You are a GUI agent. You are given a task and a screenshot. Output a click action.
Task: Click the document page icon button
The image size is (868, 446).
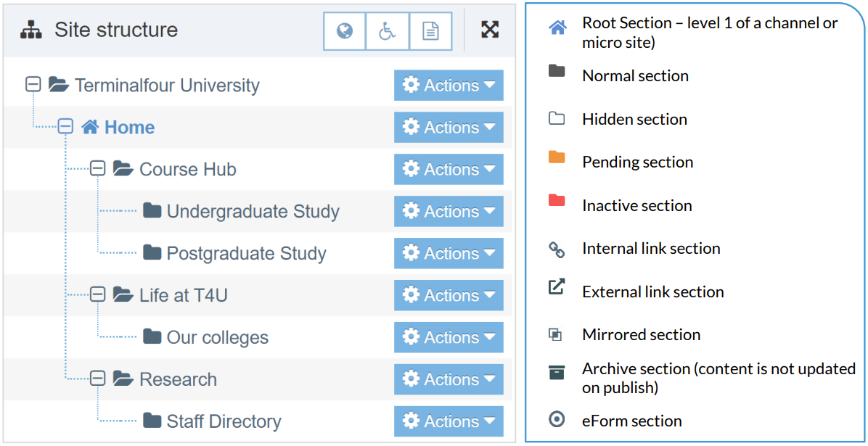[x=430, y=30]
